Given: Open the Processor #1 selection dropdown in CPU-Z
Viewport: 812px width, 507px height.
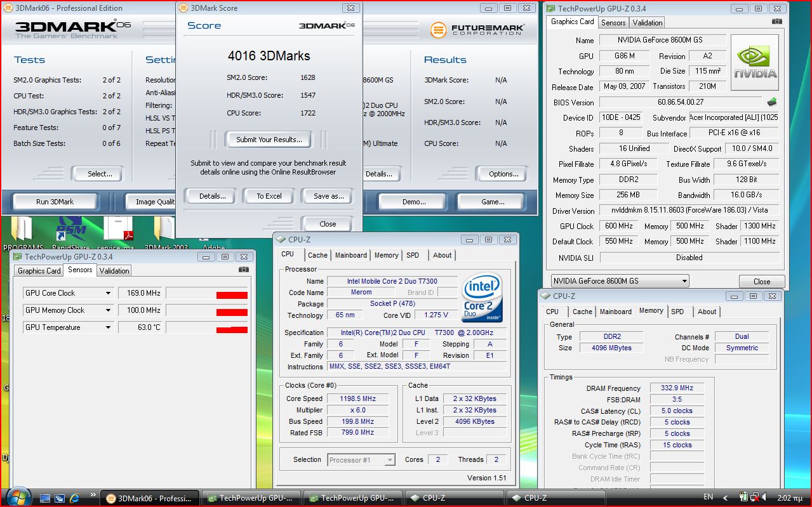Looking at the screenshot, I should (390, 460).
